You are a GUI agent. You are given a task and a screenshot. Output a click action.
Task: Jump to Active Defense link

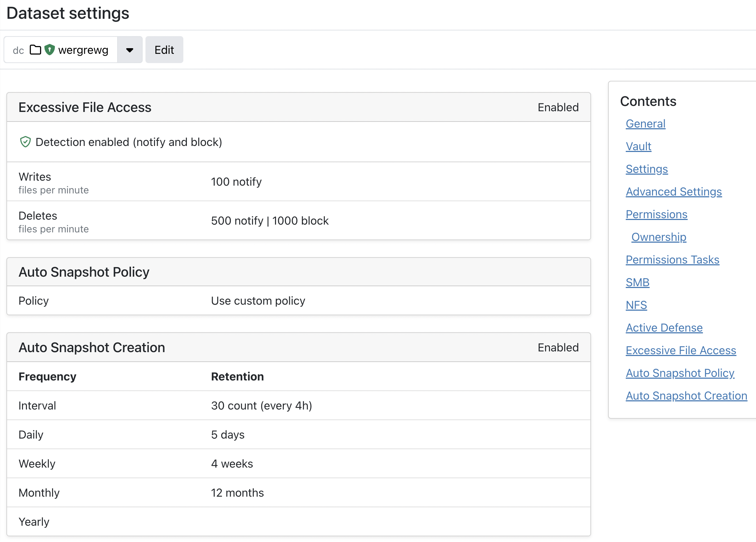tap(664, 328)
